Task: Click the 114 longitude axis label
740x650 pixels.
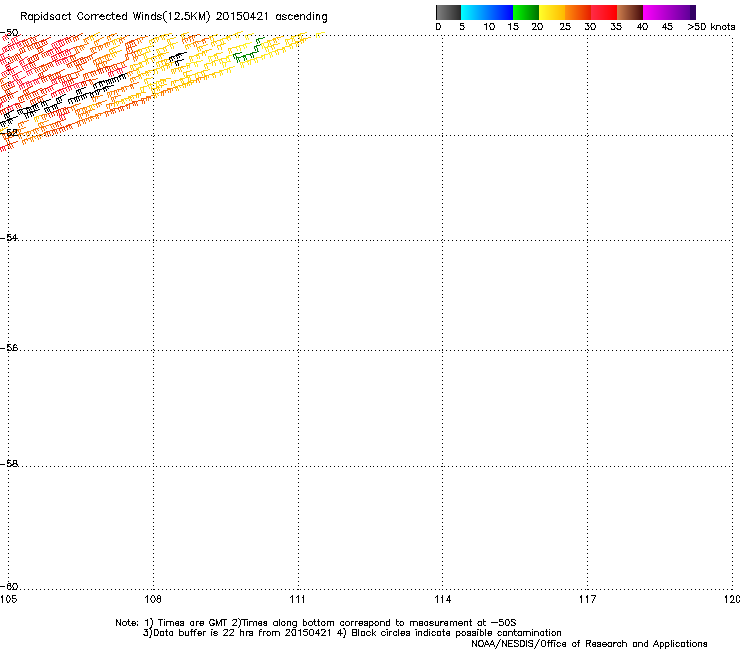Action: pos(443,599)
